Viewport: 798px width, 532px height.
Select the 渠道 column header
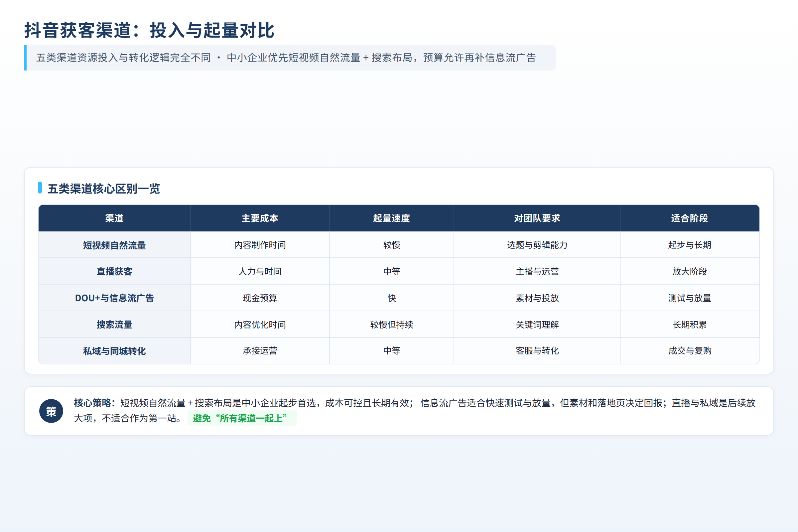click(x=114, y=218)
